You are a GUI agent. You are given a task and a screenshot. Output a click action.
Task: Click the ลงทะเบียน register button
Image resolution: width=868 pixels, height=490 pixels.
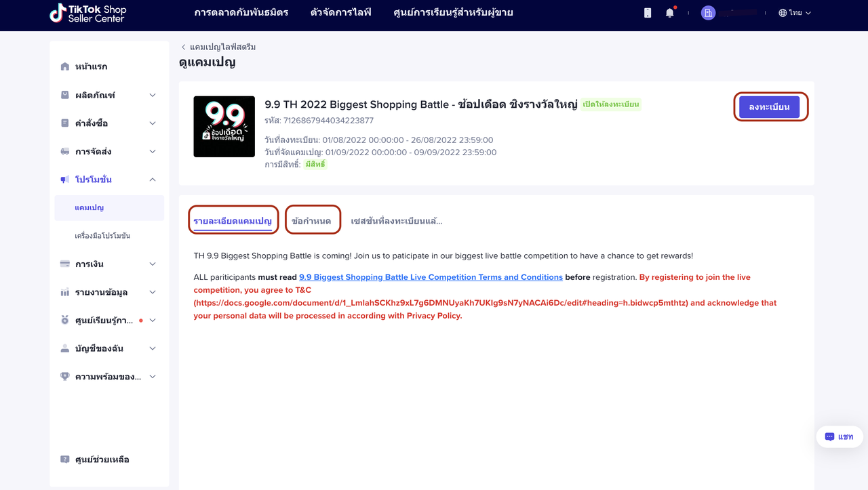(x=769, y=107)
